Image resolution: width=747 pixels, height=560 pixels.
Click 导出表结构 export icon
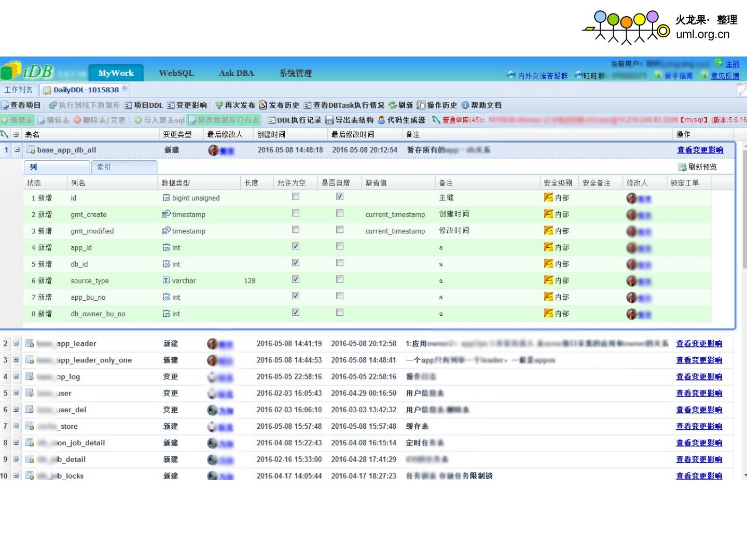click(329, 120)
